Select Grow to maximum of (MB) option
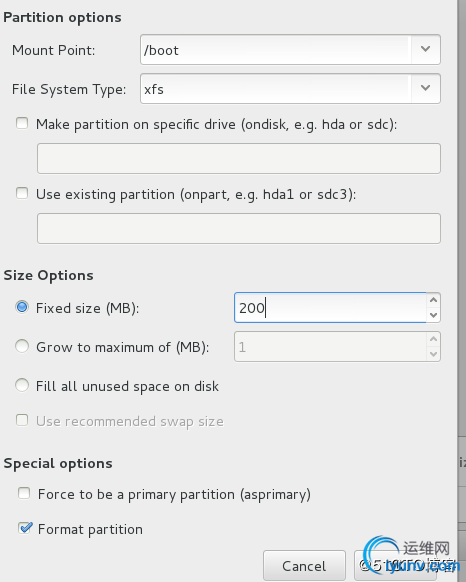Image resolution: width=466 pixels, height=582 pixels. point(22,346)
